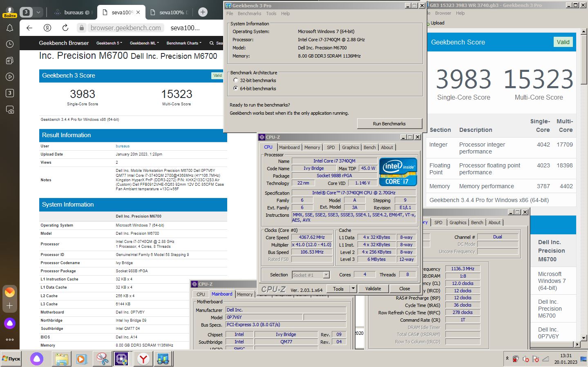Open the three-dots more menu in sidebar

(10, 339)
